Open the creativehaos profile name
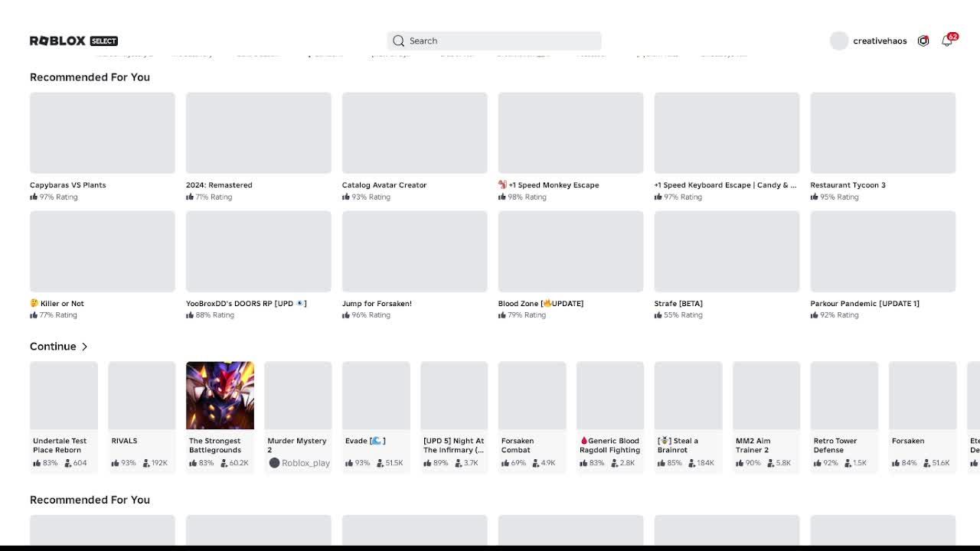Screen dimensions: 980x551 point(880,41)
